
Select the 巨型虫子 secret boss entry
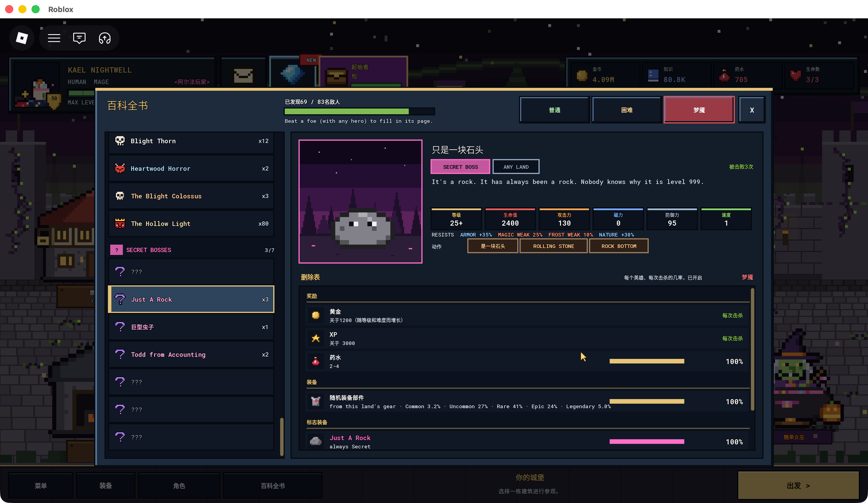pos(191,327)
